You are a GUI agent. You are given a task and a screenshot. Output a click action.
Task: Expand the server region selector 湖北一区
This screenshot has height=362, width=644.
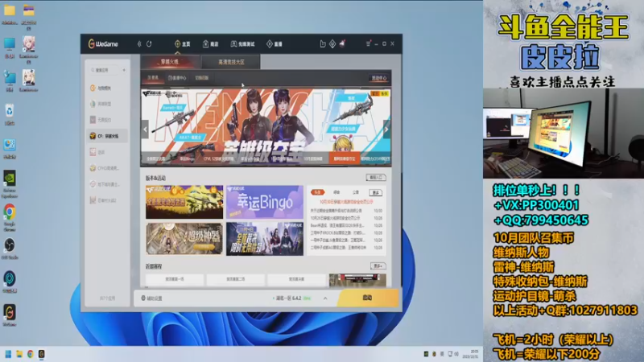292,298
